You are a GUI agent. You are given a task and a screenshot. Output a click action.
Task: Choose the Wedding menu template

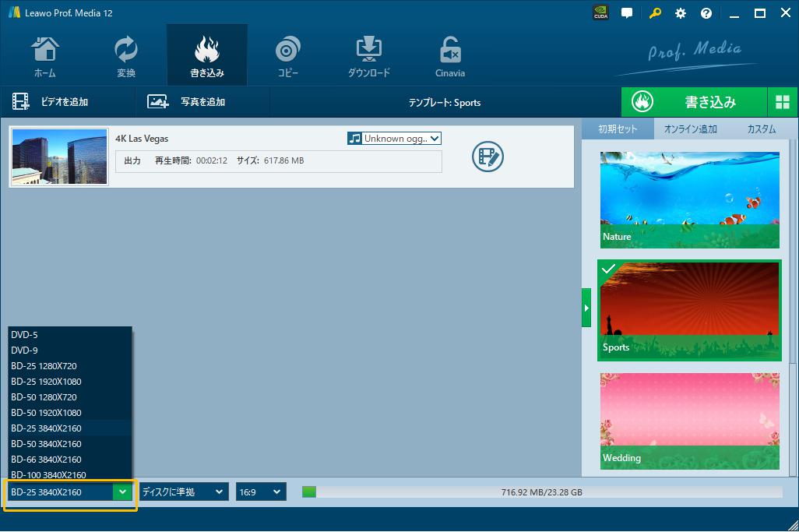689,421
